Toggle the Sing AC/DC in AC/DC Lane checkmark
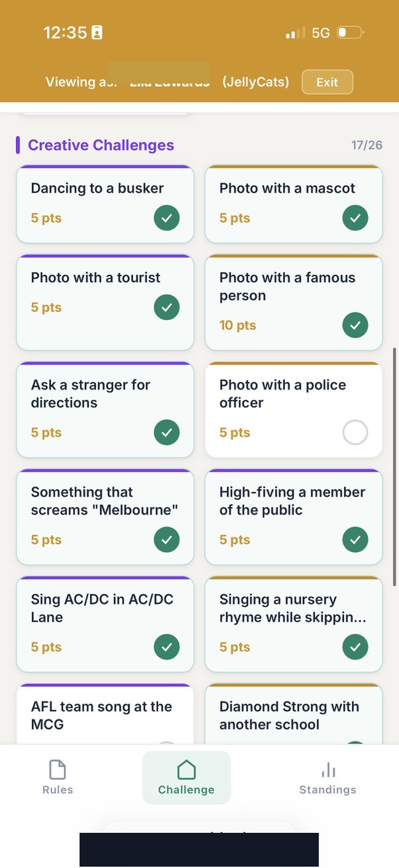 [x=166, y=647]
